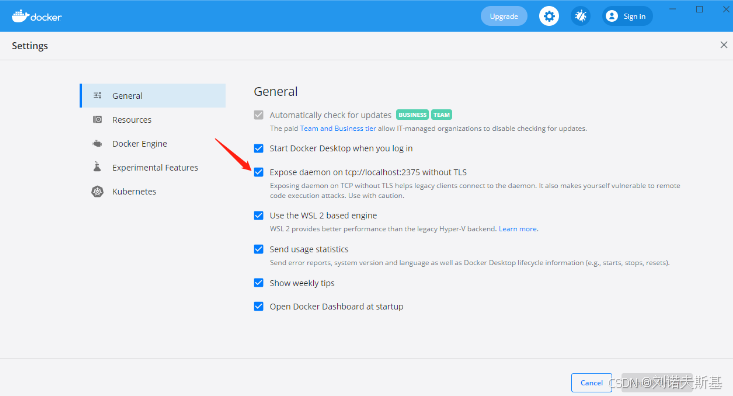Click the Docker whale logo
Image resolution: width=733 pixels, height=396 pixels.
36,16
